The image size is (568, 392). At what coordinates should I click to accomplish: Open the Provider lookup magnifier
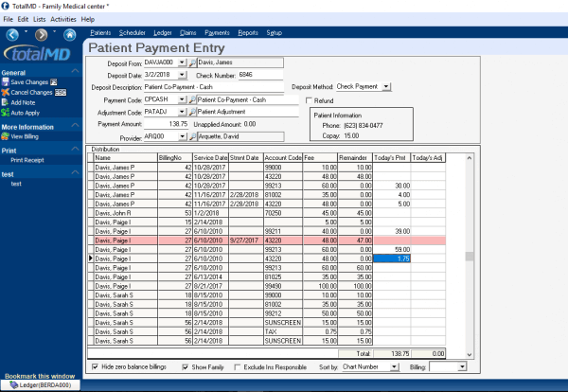tap(193, 136)
